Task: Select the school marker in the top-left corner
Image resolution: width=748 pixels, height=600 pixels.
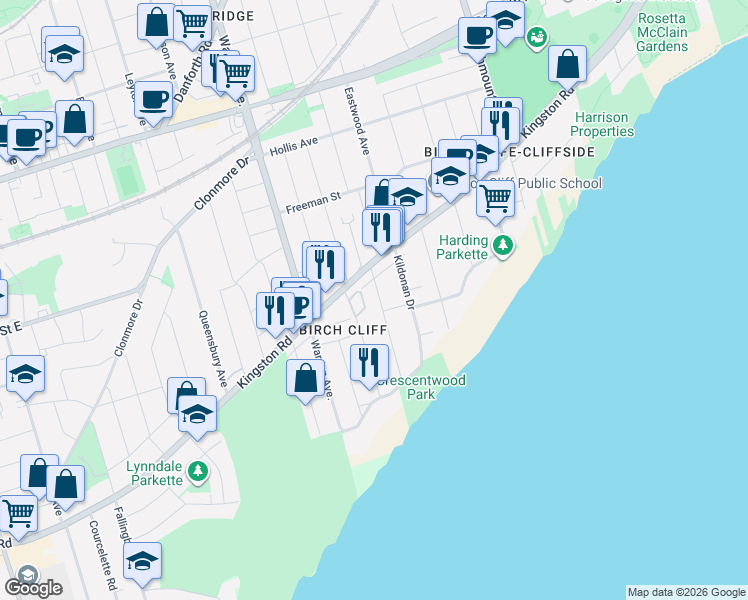Action: 64,55
